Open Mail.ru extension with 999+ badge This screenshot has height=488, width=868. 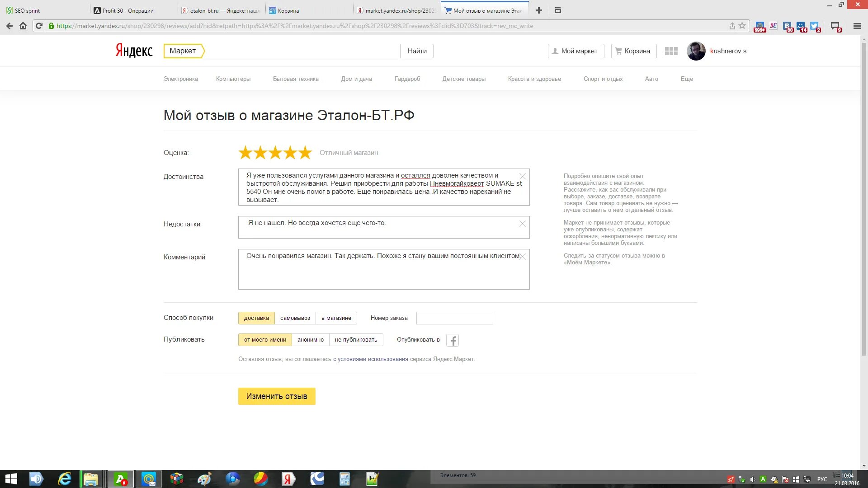click(x=760, y=27)
